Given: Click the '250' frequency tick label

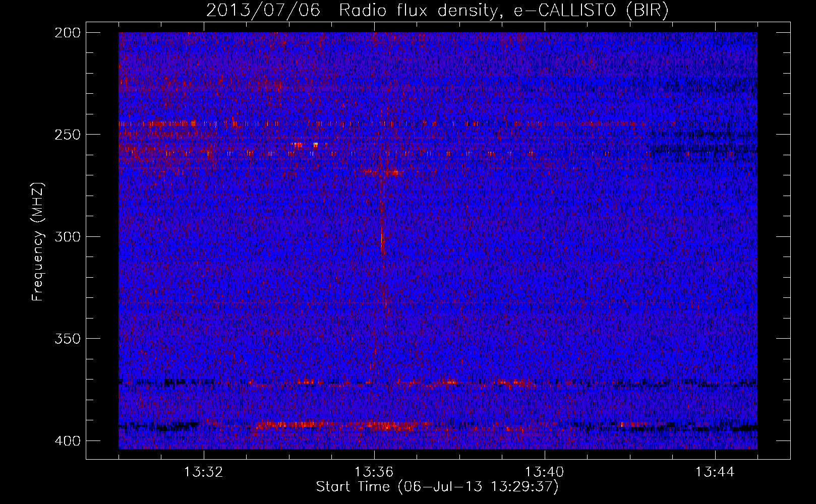Looking at the screenshot, I should [67, 135].
